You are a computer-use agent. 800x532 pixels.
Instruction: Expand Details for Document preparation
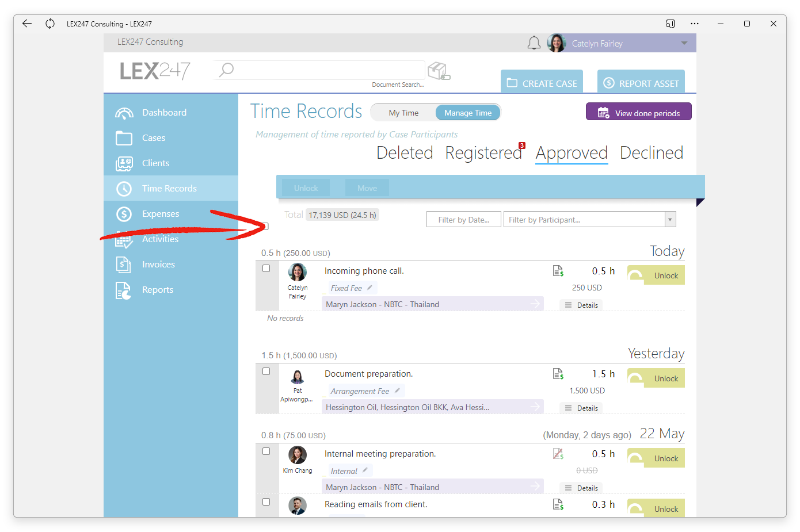pyautogui.click(x=581, y=408)
